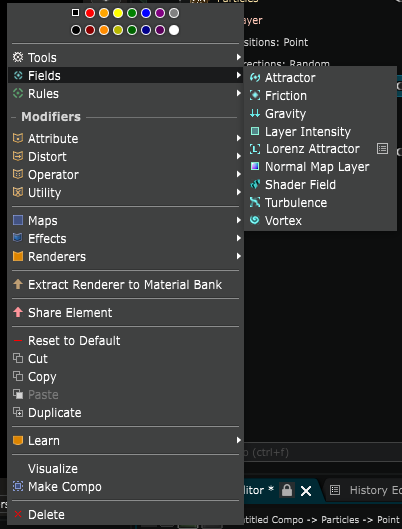Image resolution: width=402 pixels, height=529 pixels.
Task: Click the Vortex swirl icon
Action: tap(255, 220)
